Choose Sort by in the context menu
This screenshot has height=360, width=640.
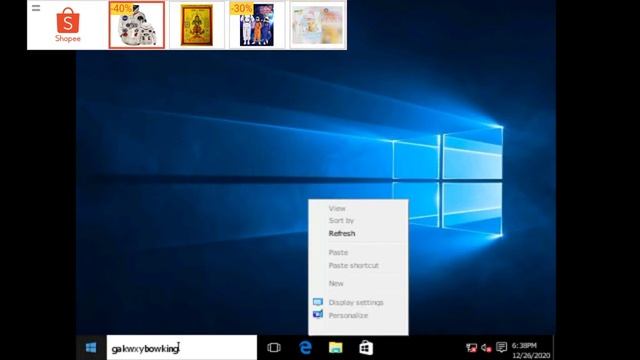(341, 220)
